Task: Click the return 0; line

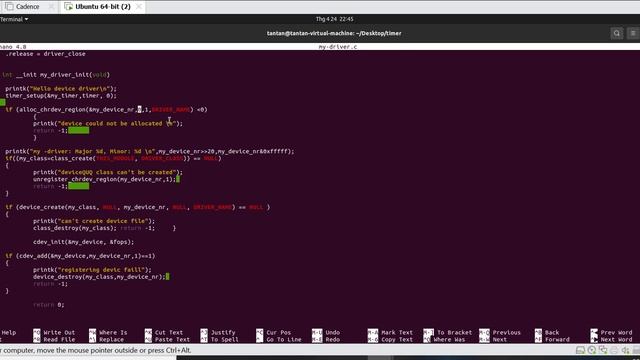Action: pyautogui.click(x=49, y=304)
